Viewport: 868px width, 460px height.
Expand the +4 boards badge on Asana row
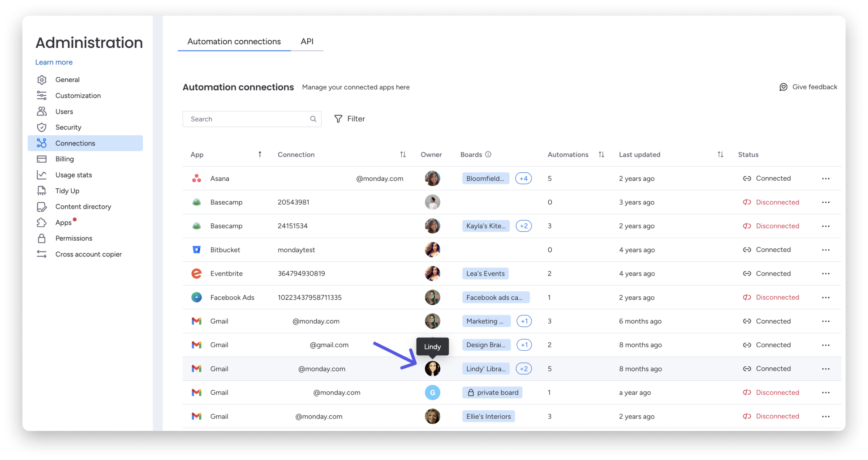pos(523,178)
